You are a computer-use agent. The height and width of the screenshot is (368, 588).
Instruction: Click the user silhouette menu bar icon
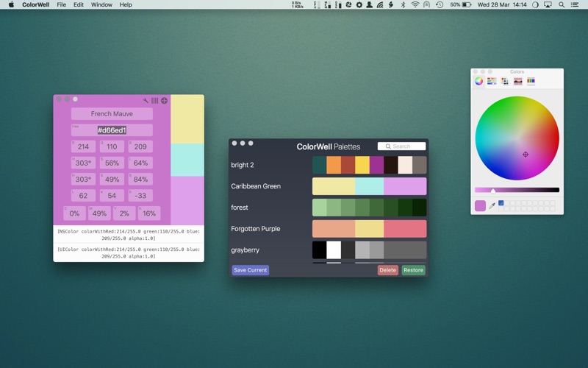[370, 5]
